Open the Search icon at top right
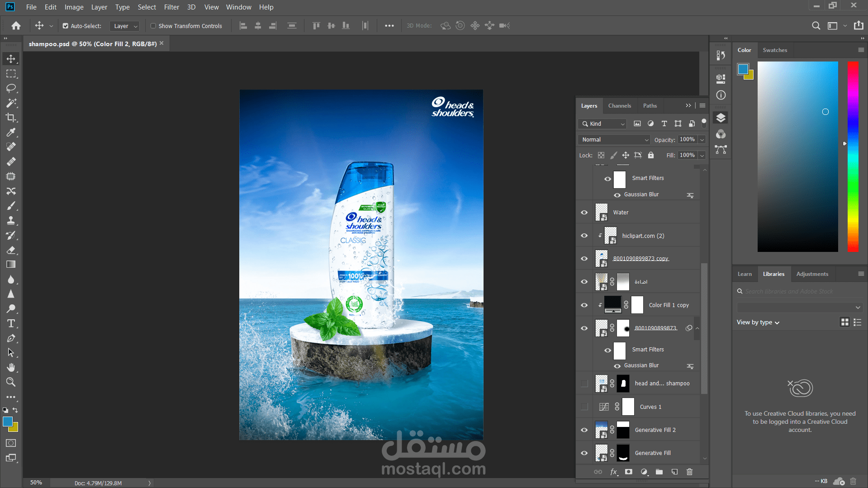This screenshot has height=488, width=868. [816, 26]
